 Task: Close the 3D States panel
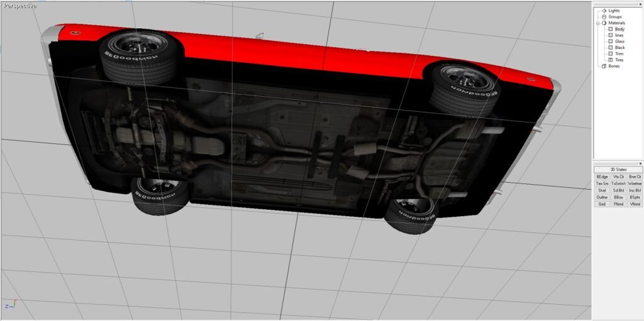[640, 163]
